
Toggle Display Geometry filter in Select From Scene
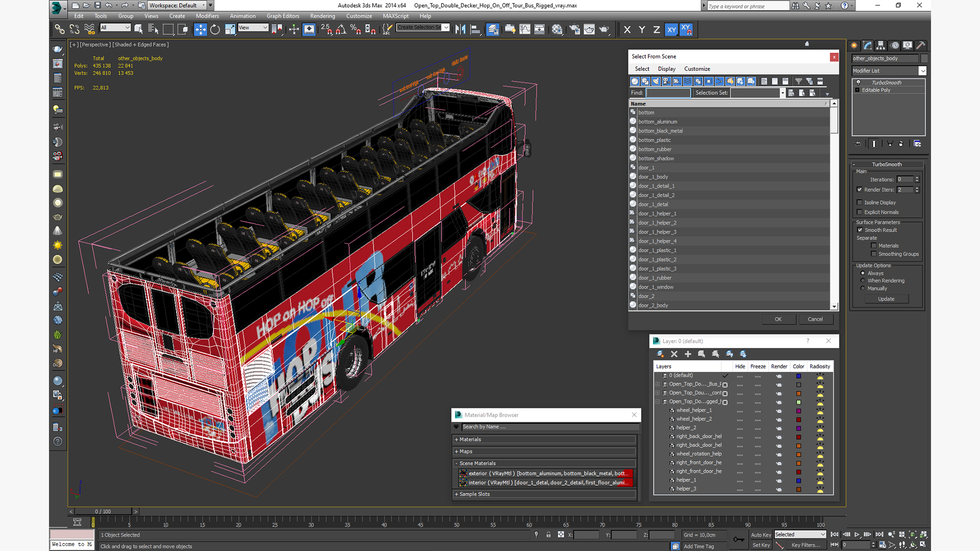[x=634, y=82]
